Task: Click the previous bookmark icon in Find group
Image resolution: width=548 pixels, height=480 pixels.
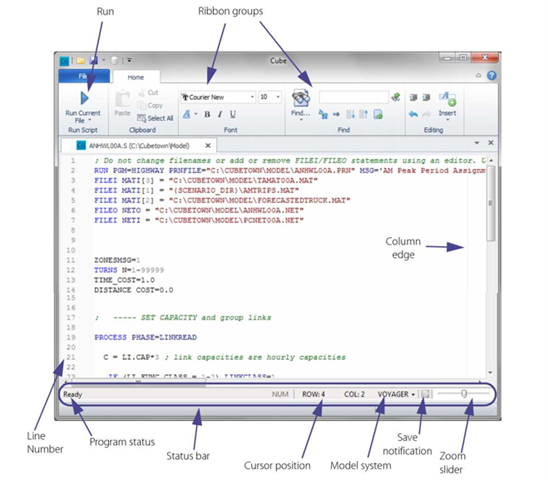Action: coord(363,114)
